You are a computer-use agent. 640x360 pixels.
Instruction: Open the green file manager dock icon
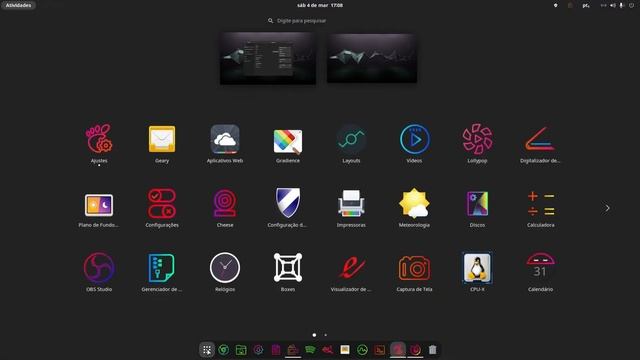[241, 350]
